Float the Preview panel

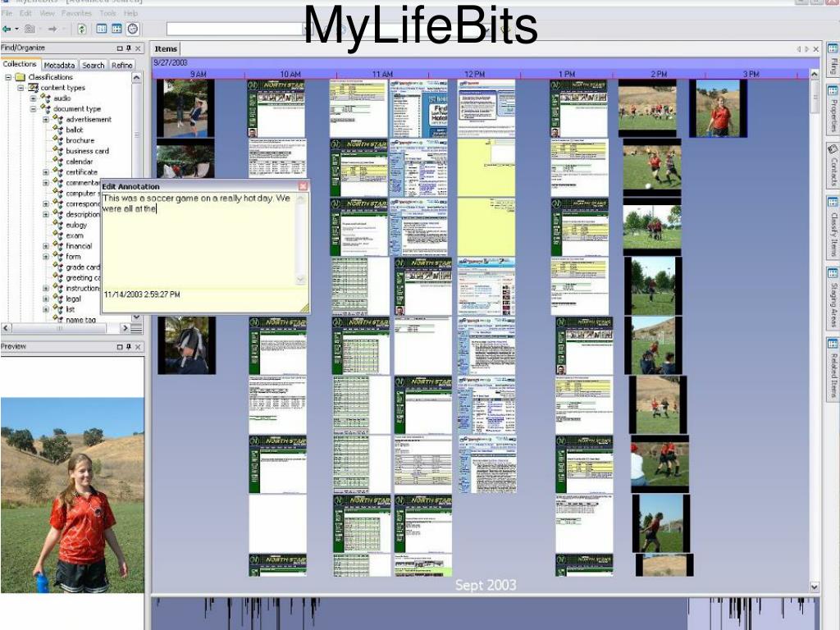pos(120,347)
